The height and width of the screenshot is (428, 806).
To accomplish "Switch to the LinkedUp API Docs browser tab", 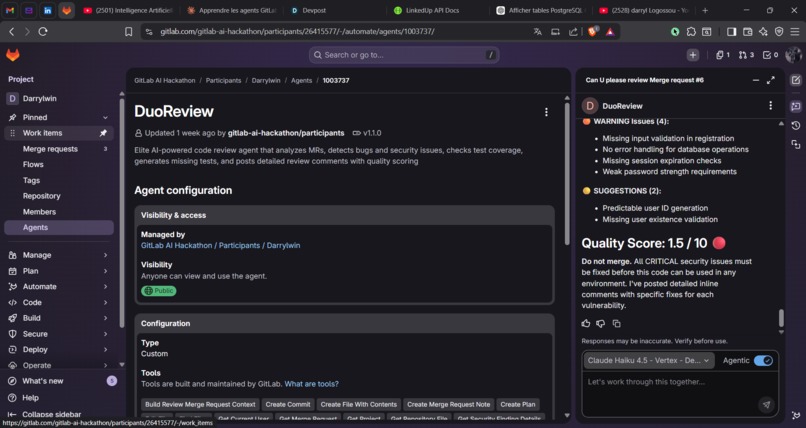I will (x=432, y=10).
